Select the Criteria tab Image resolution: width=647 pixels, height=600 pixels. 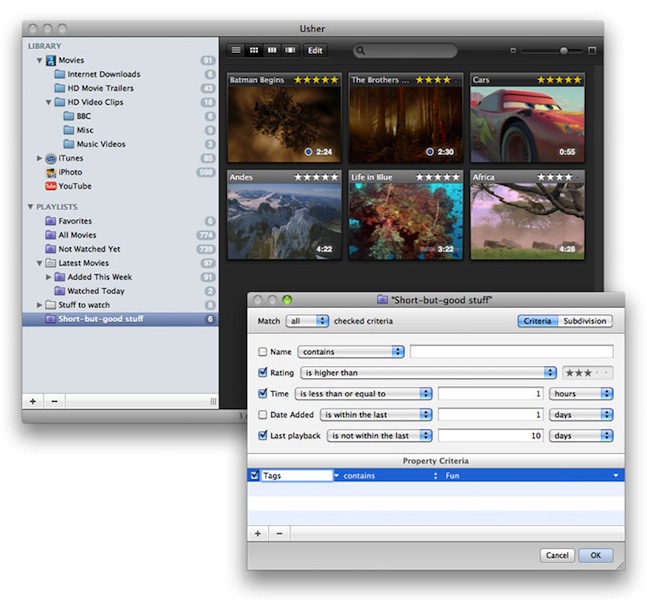point(537,321)
